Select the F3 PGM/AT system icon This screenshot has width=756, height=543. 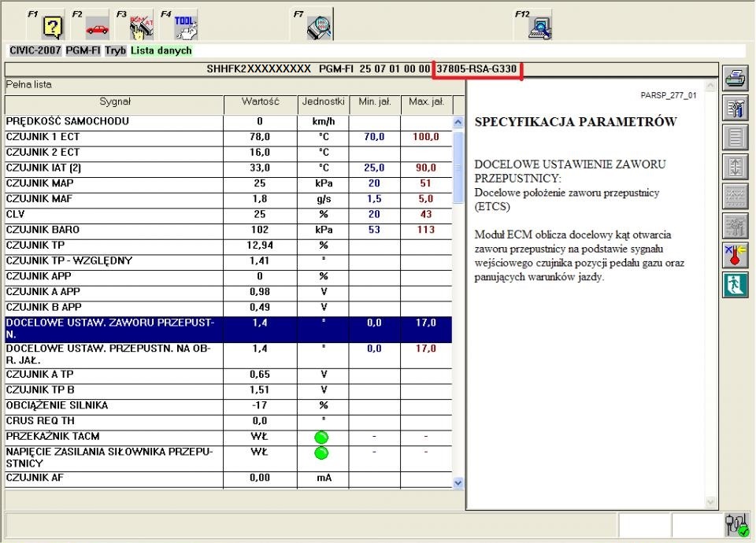(x=141, y=28)
